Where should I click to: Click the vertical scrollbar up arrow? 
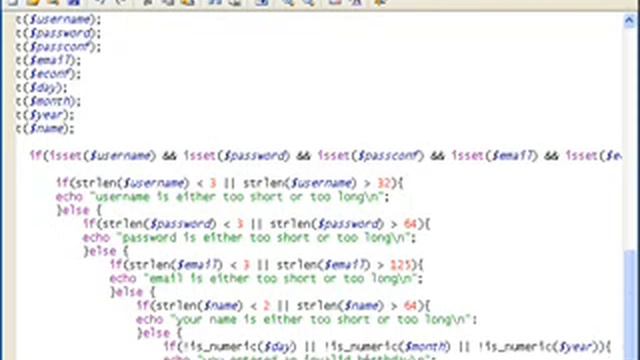[x=630, y=20]
